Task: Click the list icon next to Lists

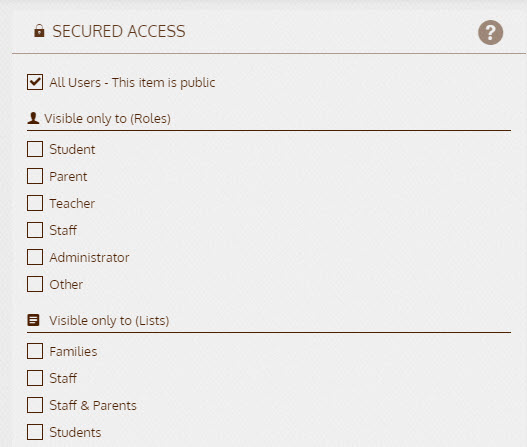Action: click(33, 320)
